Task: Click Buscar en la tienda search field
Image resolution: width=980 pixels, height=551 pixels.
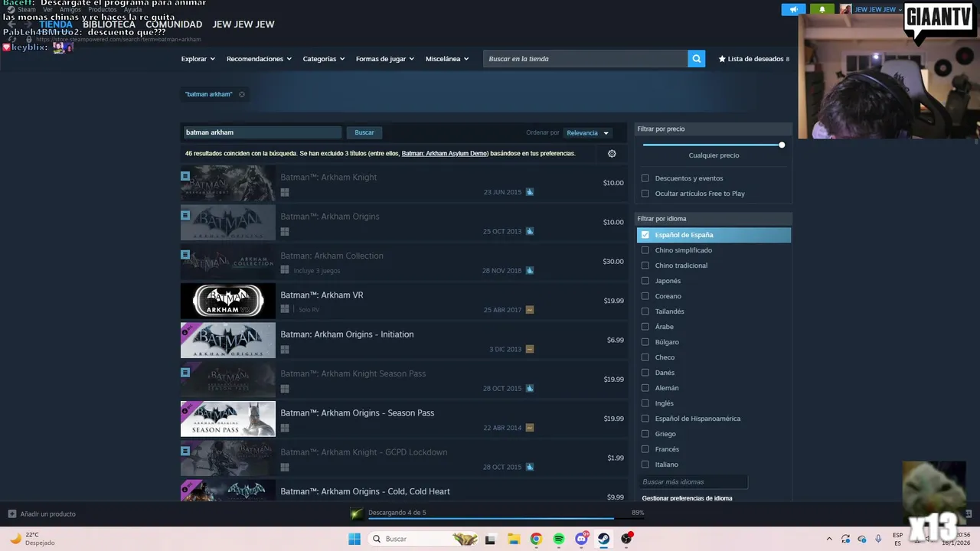Action: point(585,59)
